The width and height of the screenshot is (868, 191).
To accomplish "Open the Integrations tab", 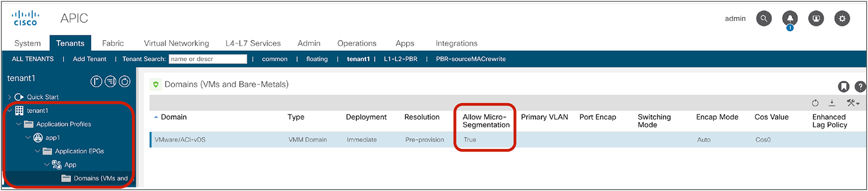I will (456, 43).
